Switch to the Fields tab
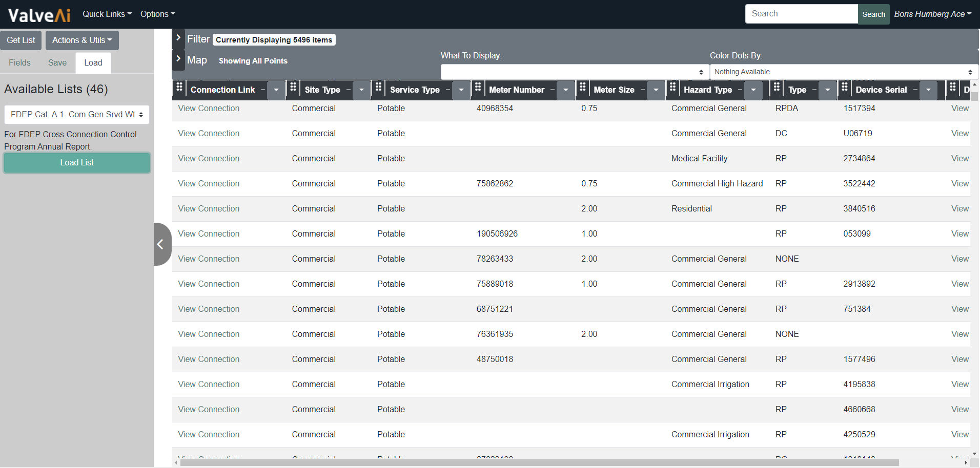Viewport: 980px width, 468px height. (x=19, y=62)
